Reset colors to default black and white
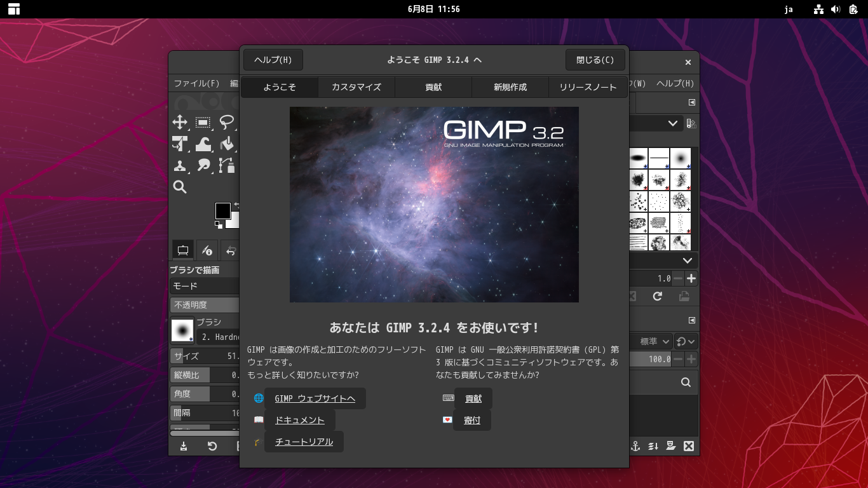Image resolution: width=868 pixels, height=488 pixels. [x=219, y=225]
